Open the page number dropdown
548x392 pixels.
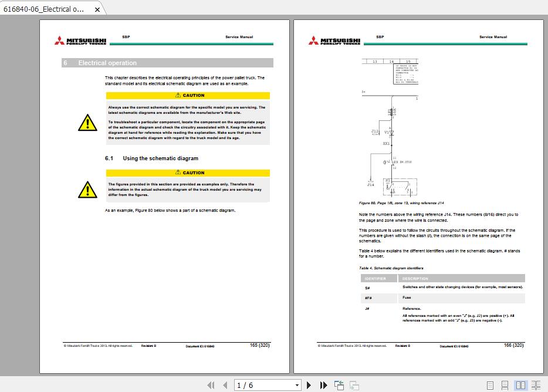(297, 385)
